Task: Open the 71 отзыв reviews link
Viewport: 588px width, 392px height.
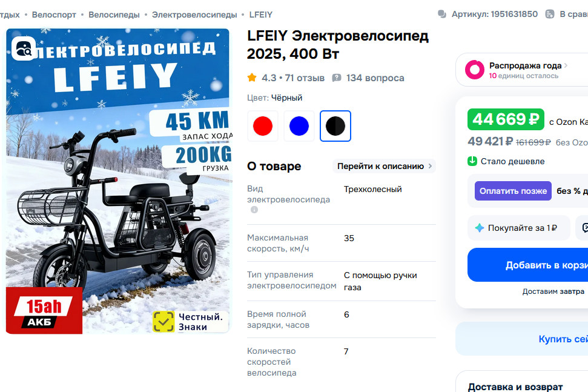Action: (x=305, y=78)
